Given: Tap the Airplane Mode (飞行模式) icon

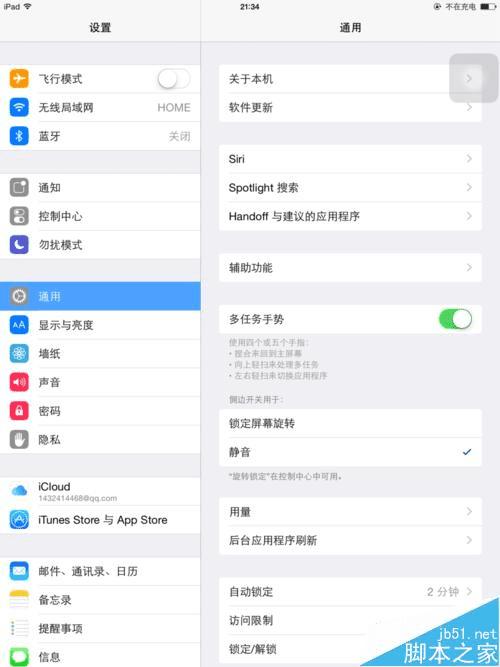Looking at the screenshot, I should click(x=19, y=79).
